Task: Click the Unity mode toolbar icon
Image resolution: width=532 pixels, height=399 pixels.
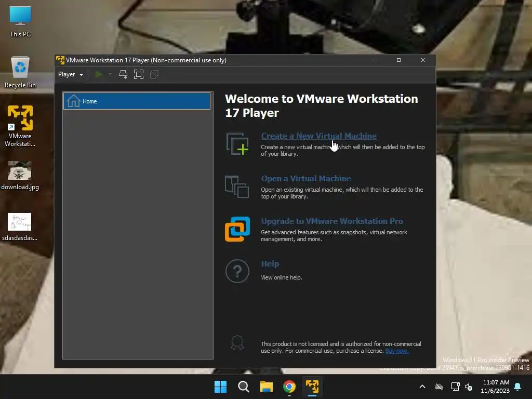Action: [x=154, y=74]
